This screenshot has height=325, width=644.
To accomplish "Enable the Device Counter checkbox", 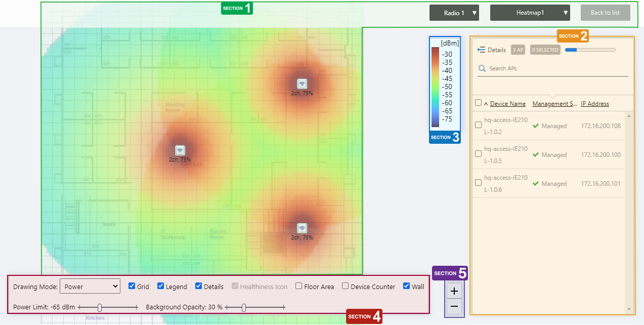I will pyautogui.click(x=345, y=286).
